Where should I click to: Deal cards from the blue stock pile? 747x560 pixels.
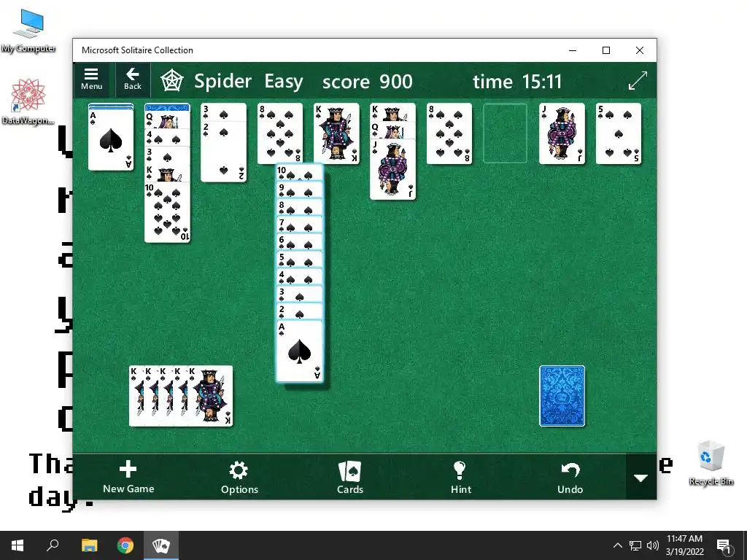562,396
